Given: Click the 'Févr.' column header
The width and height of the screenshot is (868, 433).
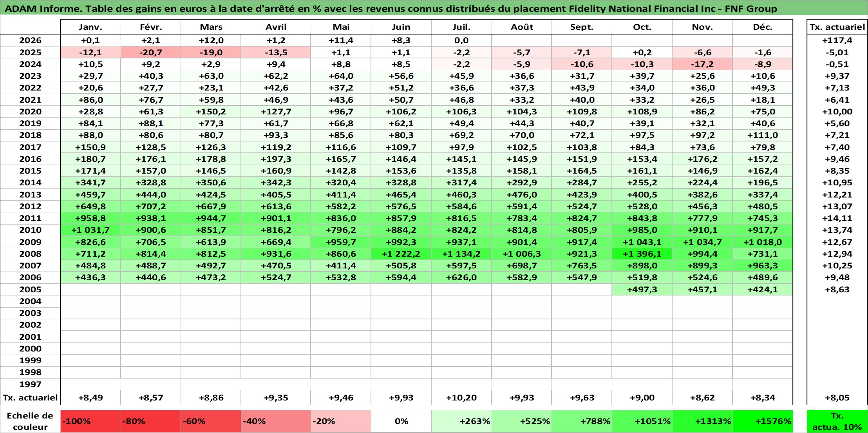Looking at the screenshot, I should coord(151,27).
